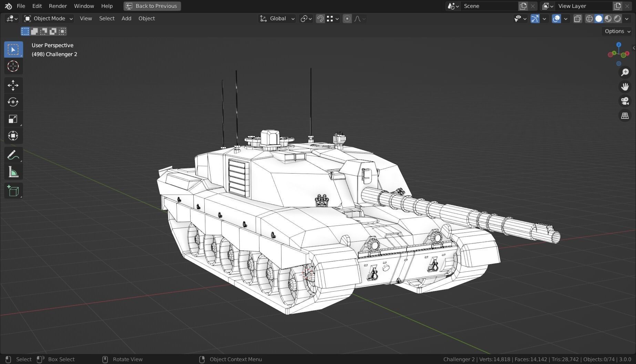
Task: Click the zoom magnifier viewport icon
Action: click(x=625, y=72)
